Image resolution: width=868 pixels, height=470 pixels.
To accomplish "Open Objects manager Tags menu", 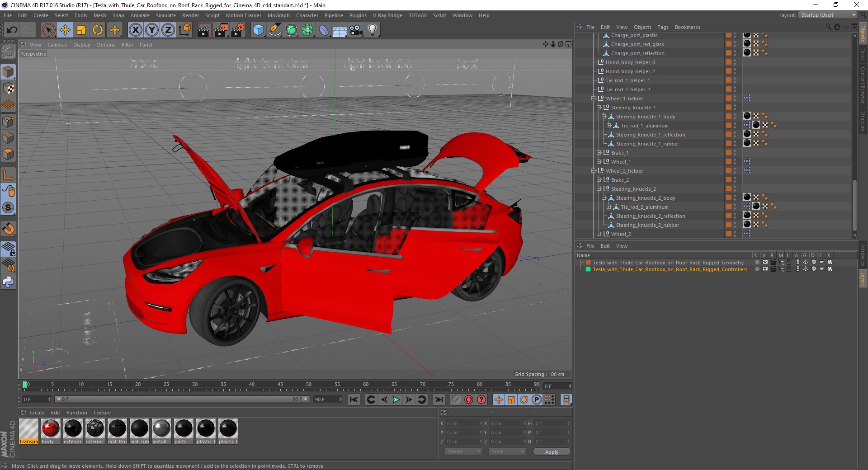I will [663, 27].
